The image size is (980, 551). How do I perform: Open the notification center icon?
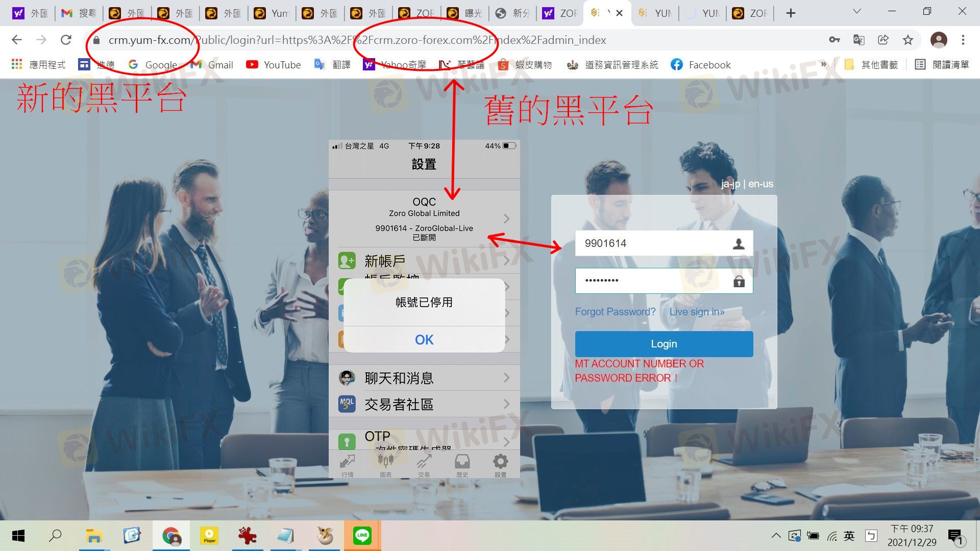coord(955,537)
